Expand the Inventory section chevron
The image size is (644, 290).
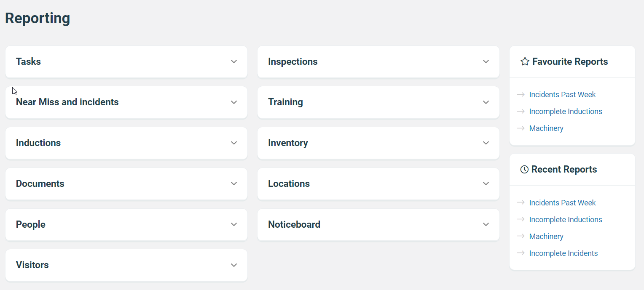point(486,143)
